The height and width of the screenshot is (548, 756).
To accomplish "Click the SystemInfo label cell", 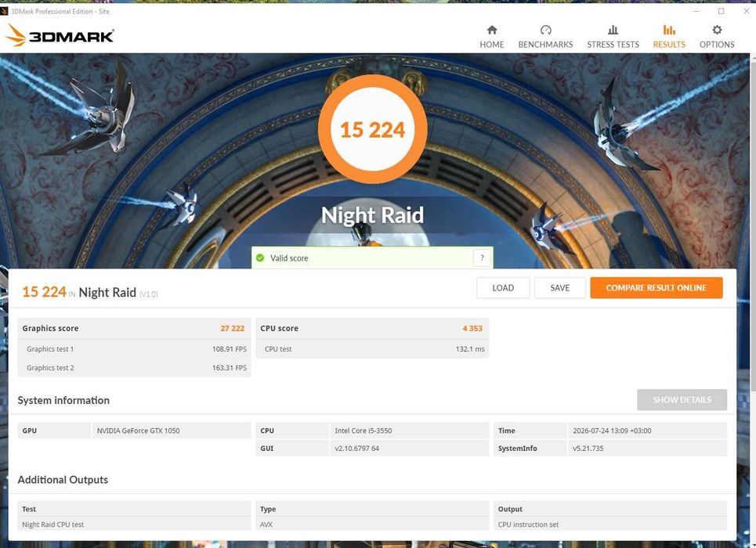I will (x=530, y=449).
